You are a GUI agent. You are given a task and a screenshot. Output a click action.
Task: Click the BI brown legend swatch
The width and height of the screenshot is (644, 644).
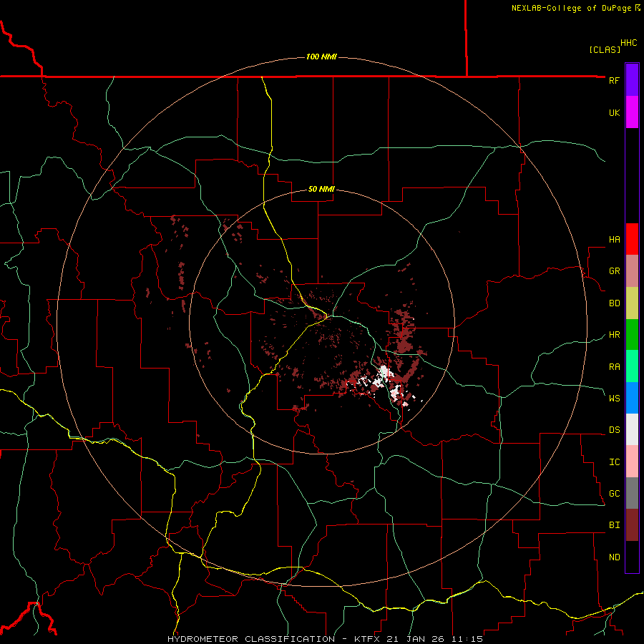[x=632, y=525]
